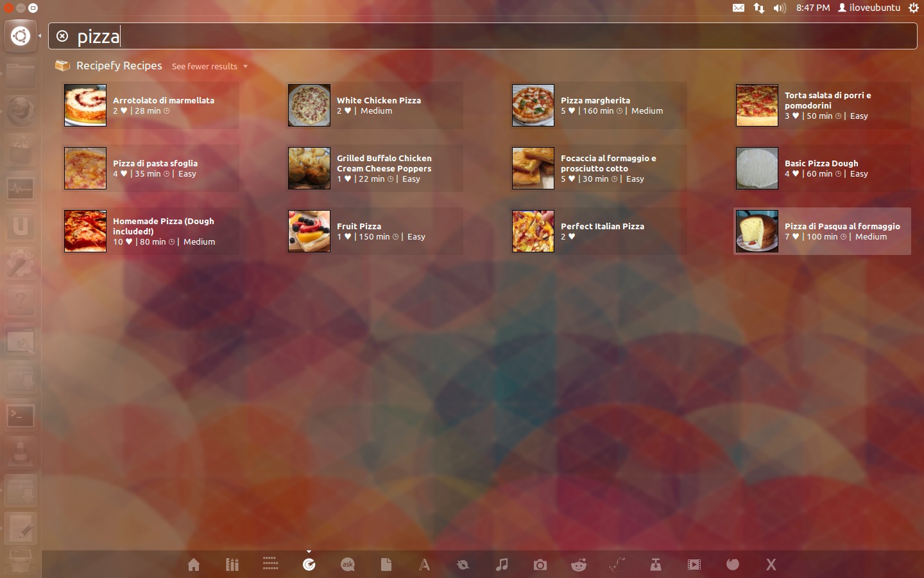Screen dimensions: 924x578
Task: Open the torrent download lens
Action: coord(655,565)
